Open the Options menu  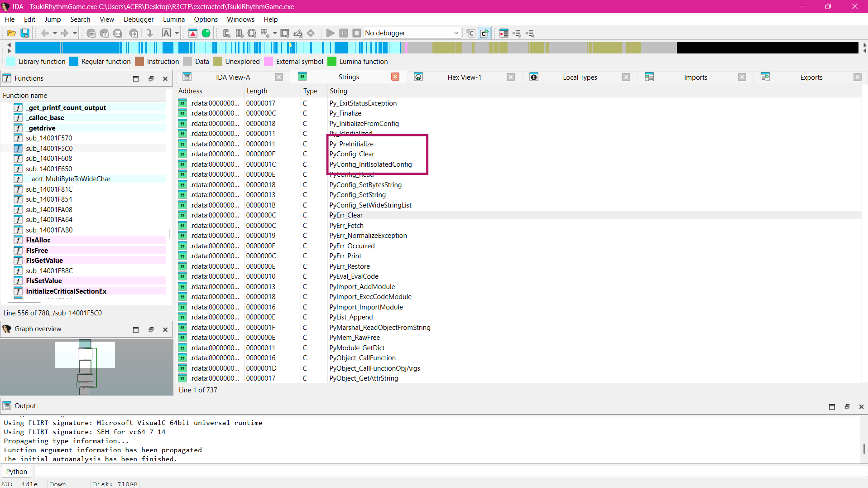[206, 19]
